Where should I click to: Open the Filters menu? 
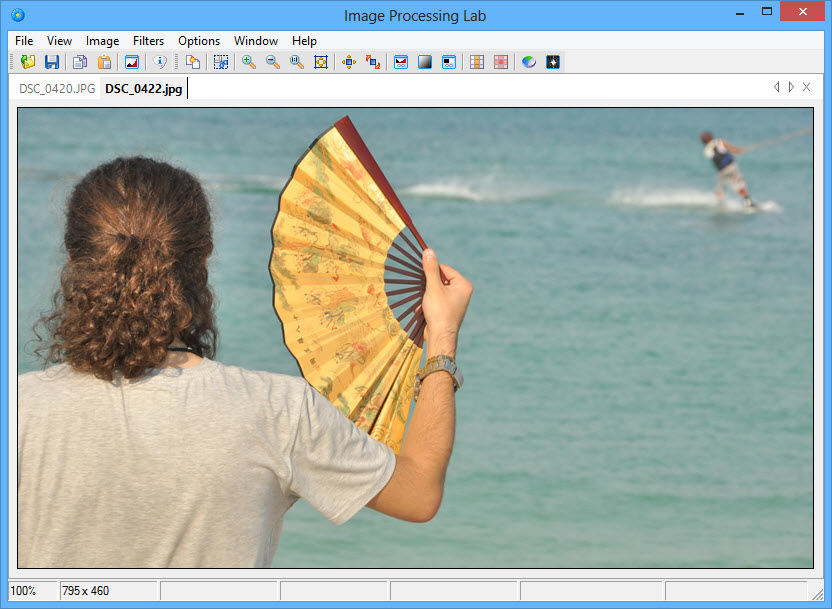tap(148, 41)
